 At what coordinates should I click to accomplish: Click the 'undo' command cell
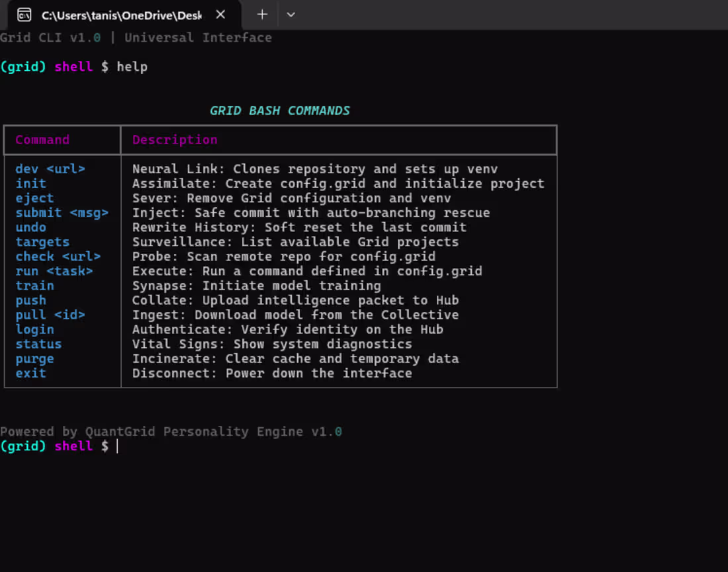pyautogui.click(x=30, y=227)
